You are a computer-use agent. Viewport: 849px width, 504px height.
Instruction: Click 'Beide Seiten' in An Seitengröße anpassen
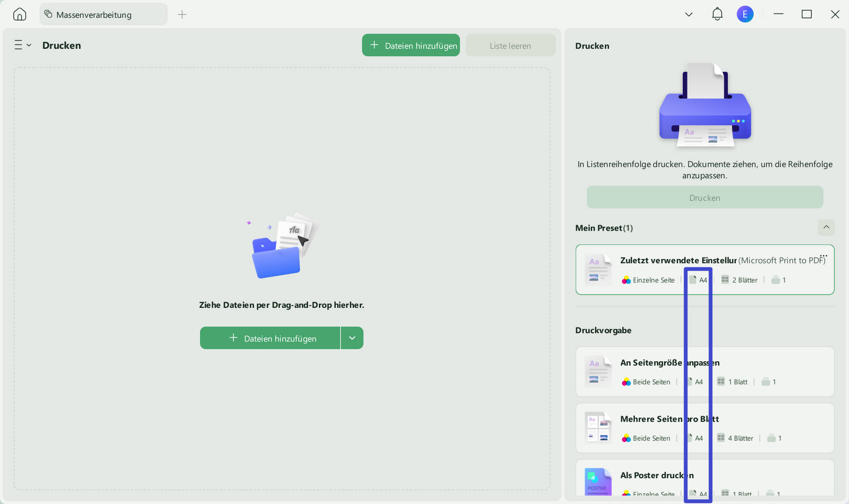click(x=651, y=382)
